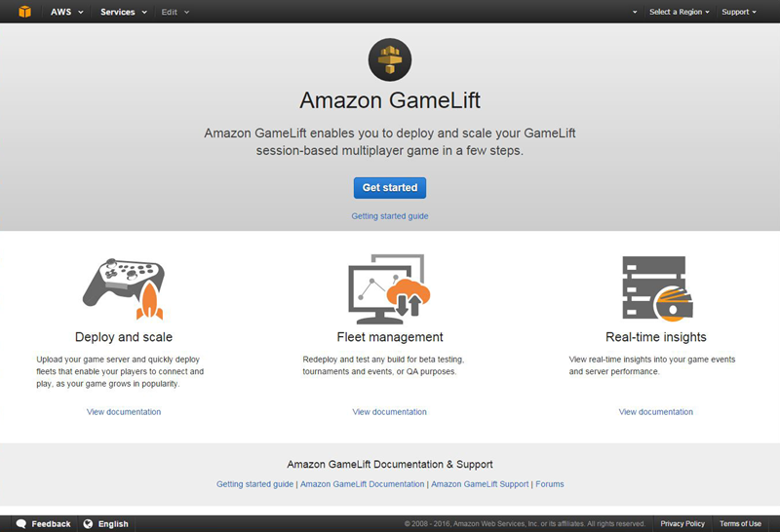Screen dimensions: 780x532
Task: View documentation under Deploy and scale
Action: tap(124, 412)
